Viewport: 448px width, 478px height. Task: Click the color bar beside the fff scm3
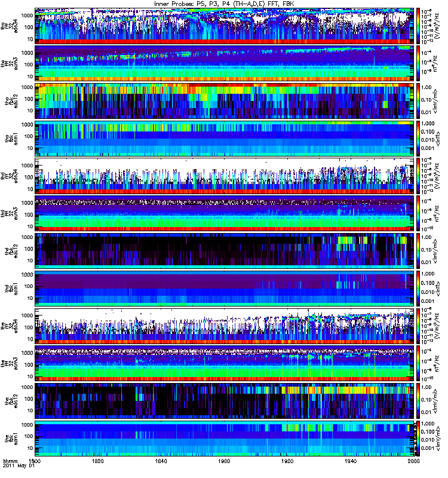coord(418,363)
